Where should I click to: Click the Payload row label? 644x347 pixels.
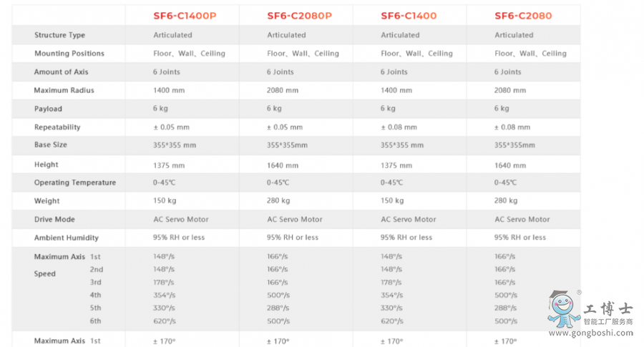48,109
